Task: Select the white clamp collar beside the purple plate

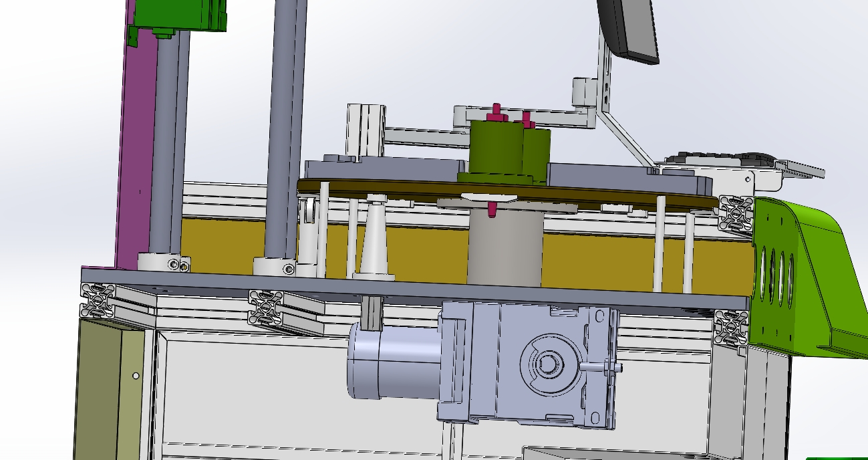Action: point(164,262)
